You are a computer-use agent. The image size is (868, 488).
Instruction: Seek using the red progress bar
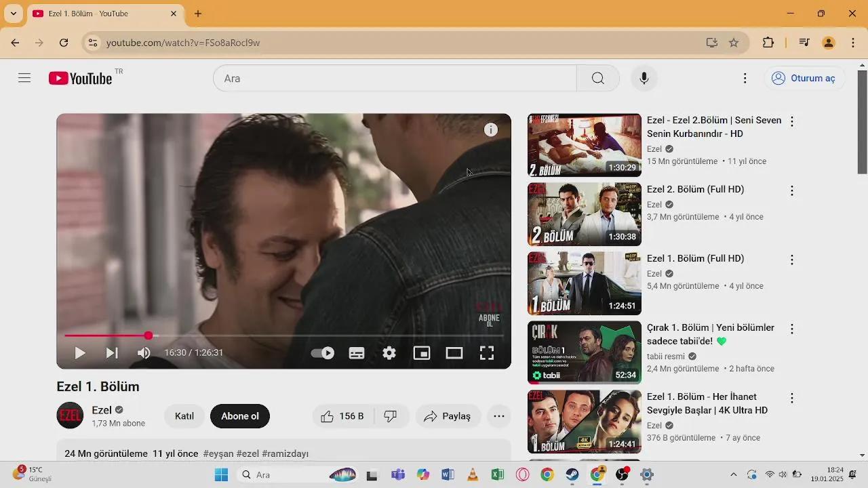pos(284,335)
